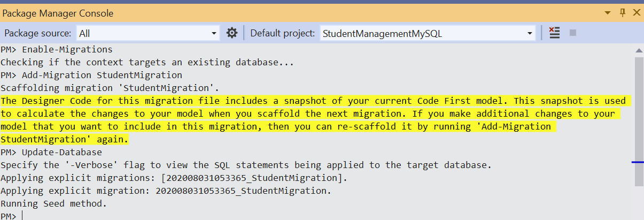644x220 pixels.
Task: Click the Stop command execution square
Action: pos(573,33)
